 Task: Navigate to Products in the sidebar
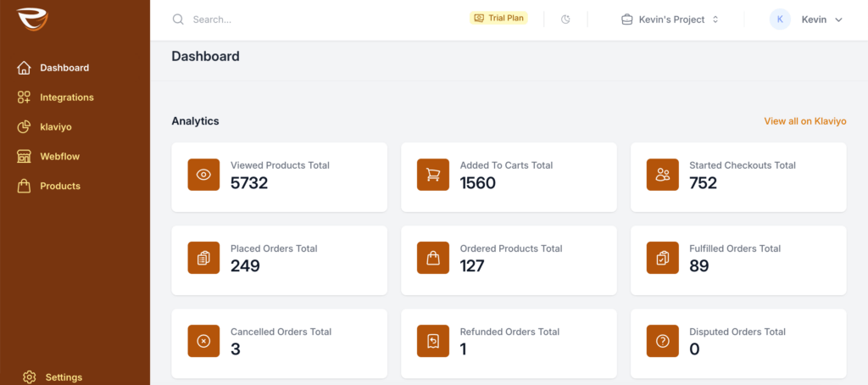[x=60, y=186]
